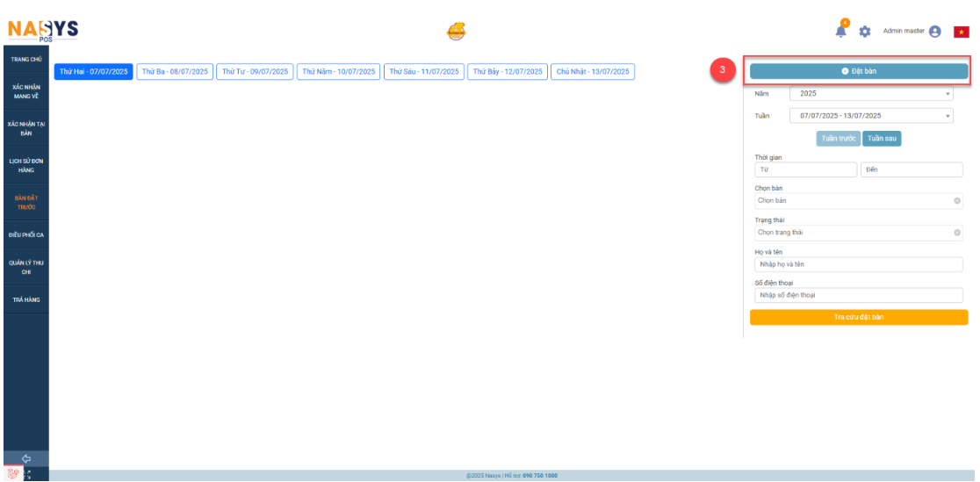Focus the Nhập số điện thoại field
This screenshot has width=980, height=482.
coord(859,295)
